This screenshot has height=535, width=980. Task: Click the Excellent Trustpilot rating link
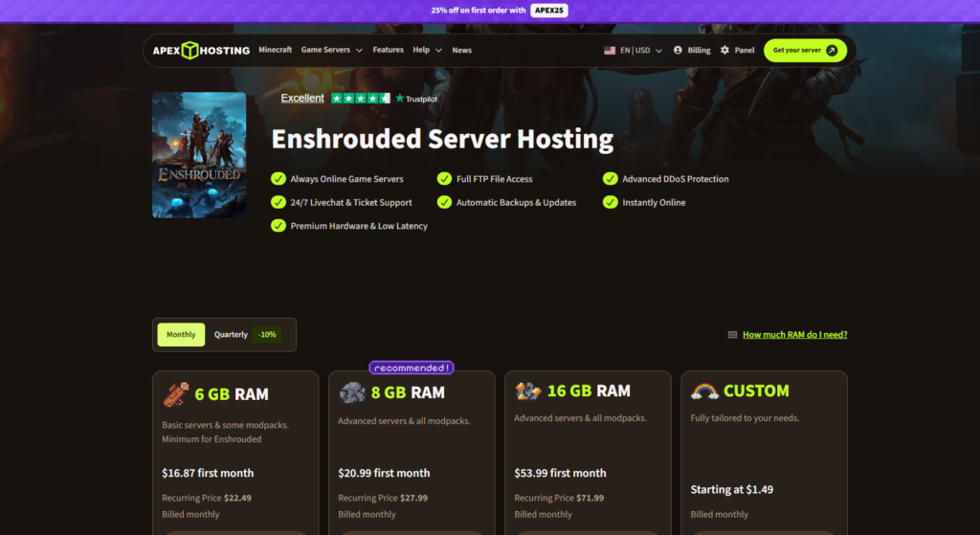pos(302,99)
